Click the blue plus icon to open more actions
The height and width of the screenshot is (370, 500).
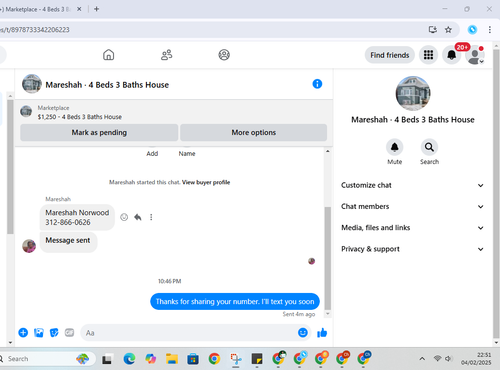click(x=23, y=333)
